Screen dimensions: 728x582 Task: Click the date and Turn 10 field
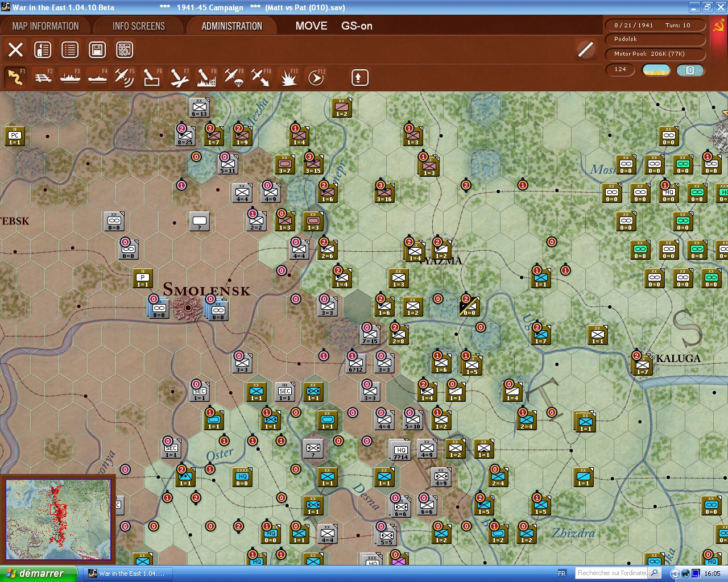pyautogui.click(x=656, y=26)
